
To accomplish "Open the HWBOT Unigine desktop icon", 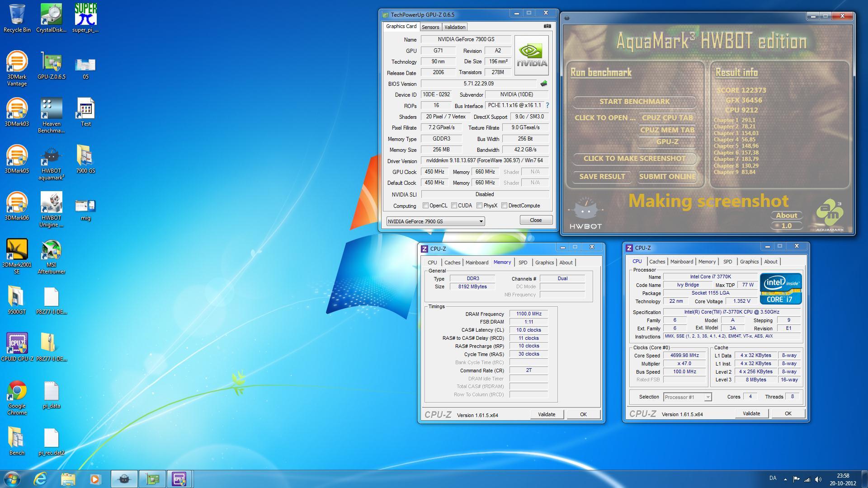I will [51, 210].
